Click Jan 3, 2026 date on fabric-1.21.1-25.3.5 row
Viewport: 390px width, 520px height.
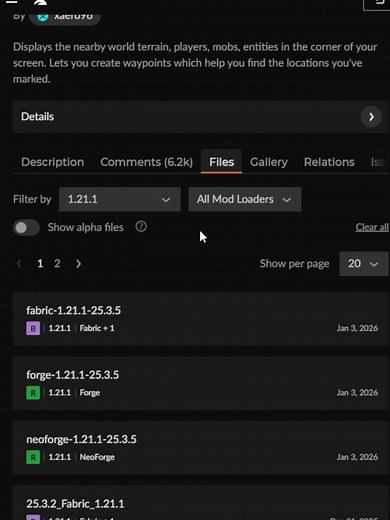click(x=357, y=328)
